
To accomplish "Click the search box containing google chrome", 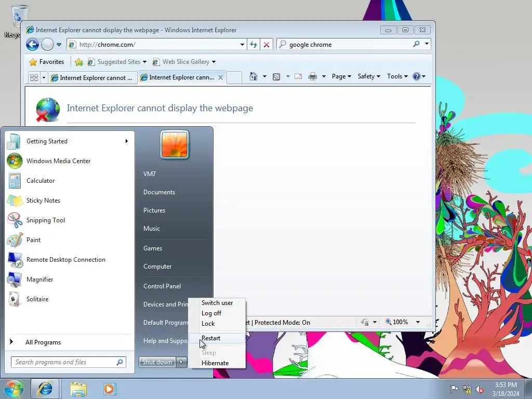I will 344,45.
